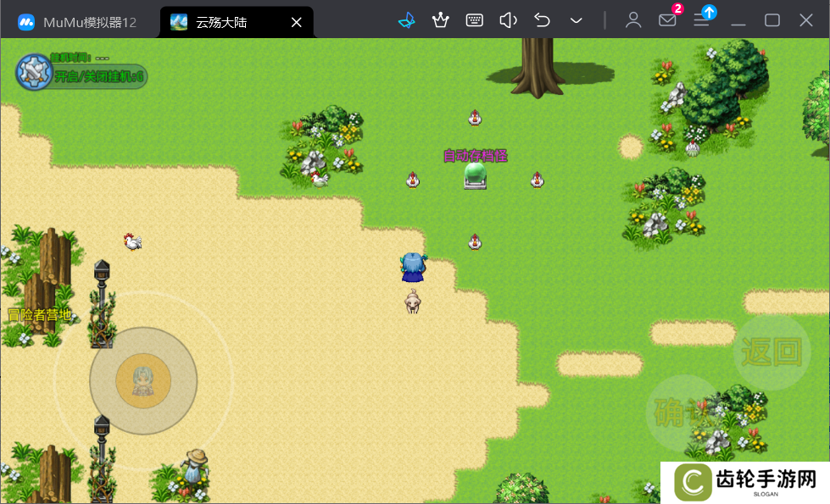Image resolution: width=830 pixels, height=504 pixels.
Task: Click the 自动存档怪 name label
Action: (476, 156)
